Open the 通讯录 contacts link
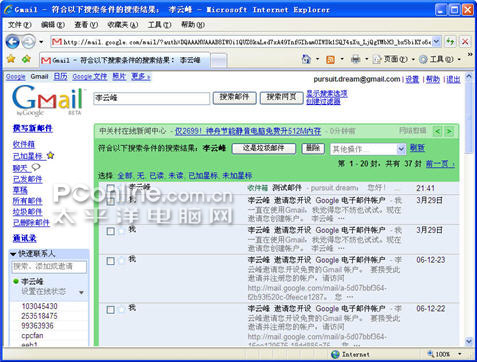The width and height of the screenshot is (477, 362). coord(25,238)
